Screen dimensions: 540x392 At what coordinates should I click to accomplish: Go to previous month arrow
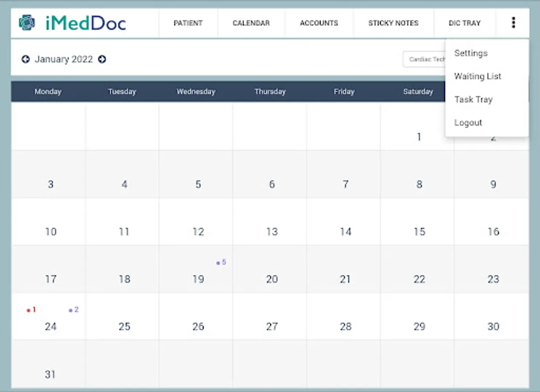pos(26,59)
